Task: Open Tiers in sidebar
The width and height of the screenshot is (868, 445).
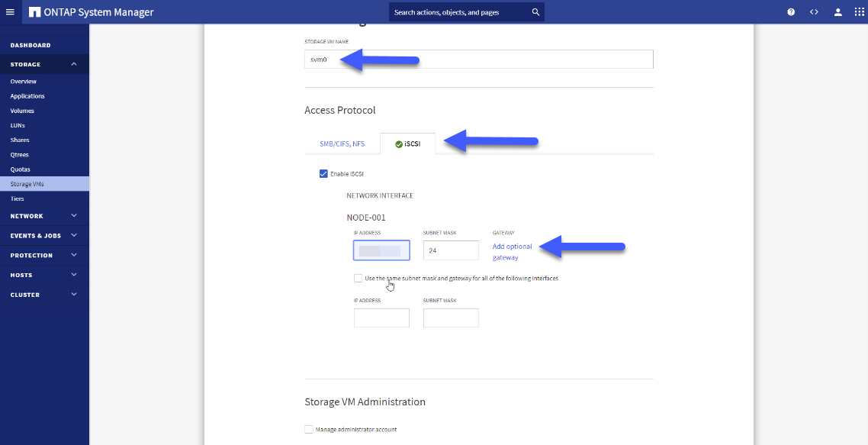Action: (x=17, y=198)
